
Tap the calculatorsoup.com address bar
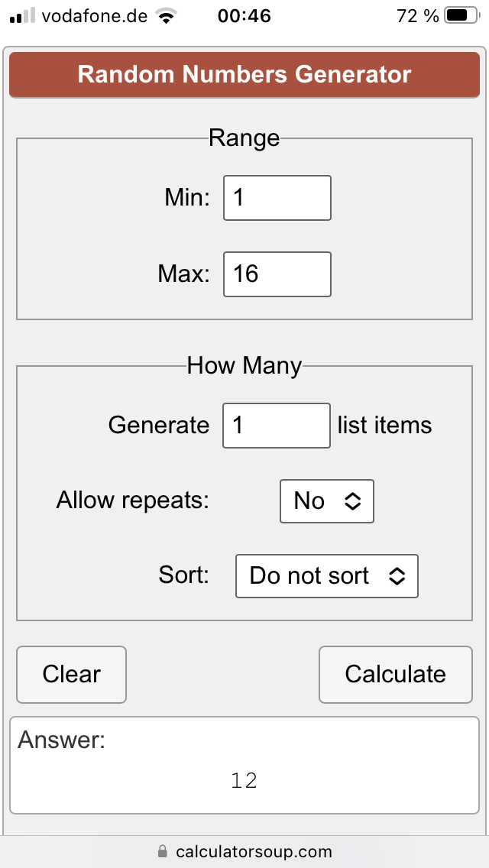pyautogui.click(x=244, y=851)
